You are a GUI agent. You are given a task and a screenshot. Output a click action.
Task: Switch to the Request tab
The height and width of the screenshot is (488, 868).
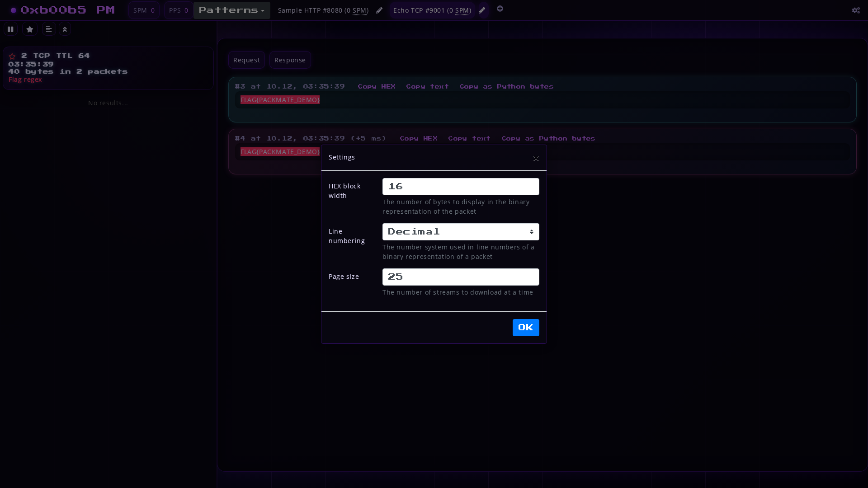246,60
